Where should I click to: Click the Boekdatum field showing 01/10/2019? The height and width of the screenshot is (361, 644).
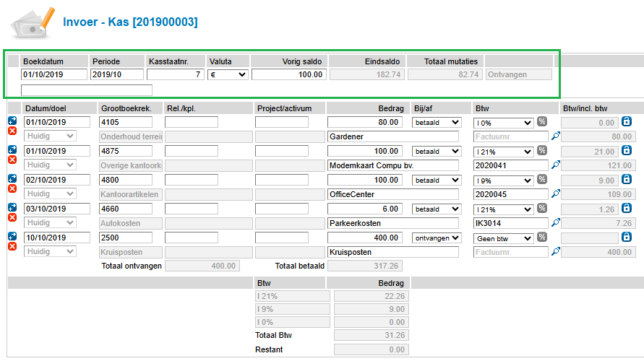[54, 74]
